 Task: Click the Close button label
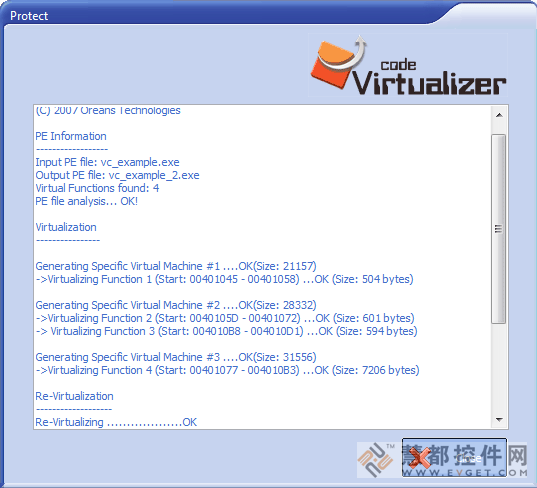click(x=469, y=459)
